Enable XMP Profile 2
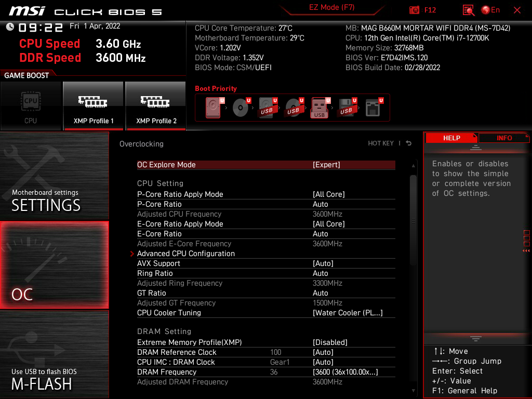This screenshot has height=399, width=532. (x=156, y=106)
